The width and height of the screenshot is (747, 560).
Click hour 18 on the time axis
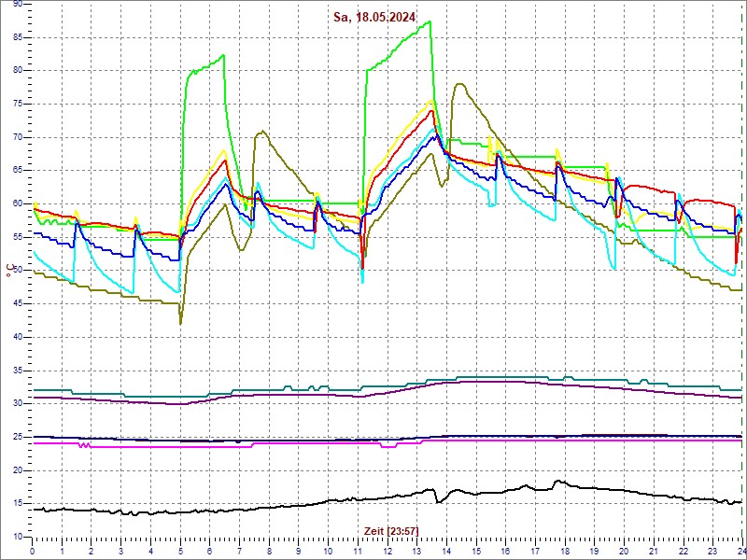tap(565, 551)
